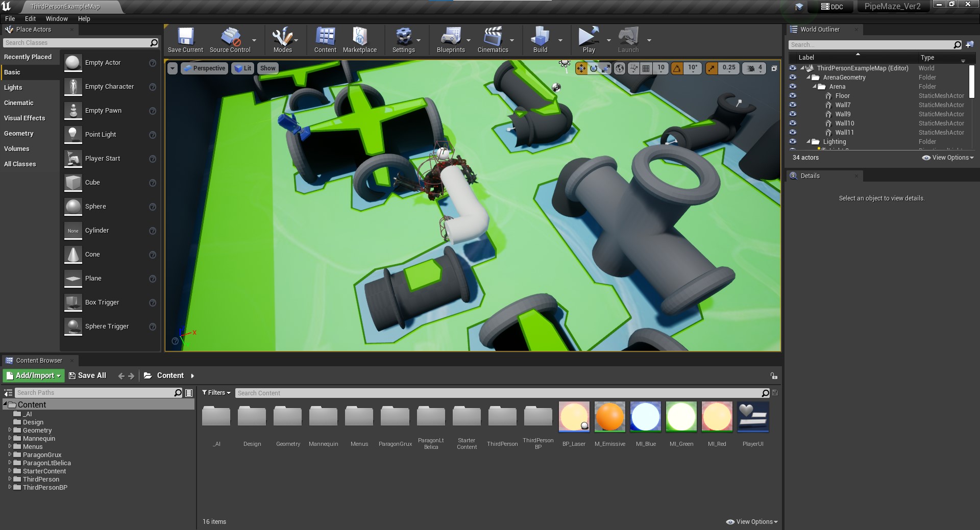
Task: Click the Lit view mode button
Action: click(x=242, y=68)
